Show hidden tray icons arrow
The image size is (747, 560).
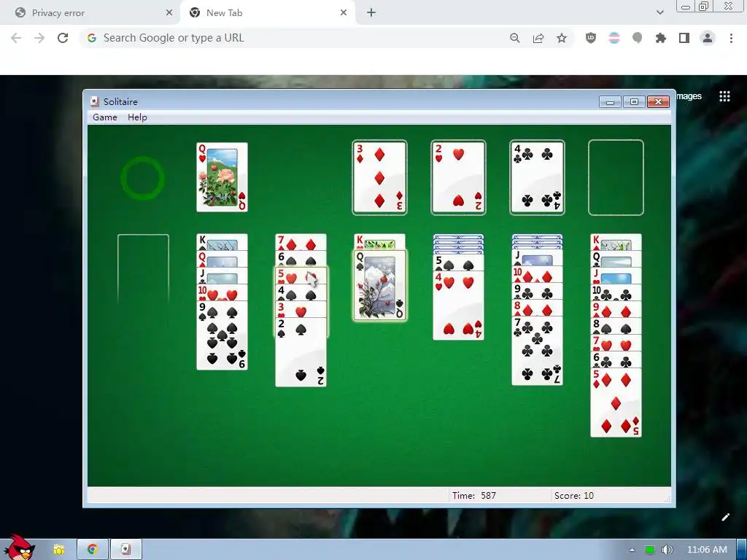point(632,550)
